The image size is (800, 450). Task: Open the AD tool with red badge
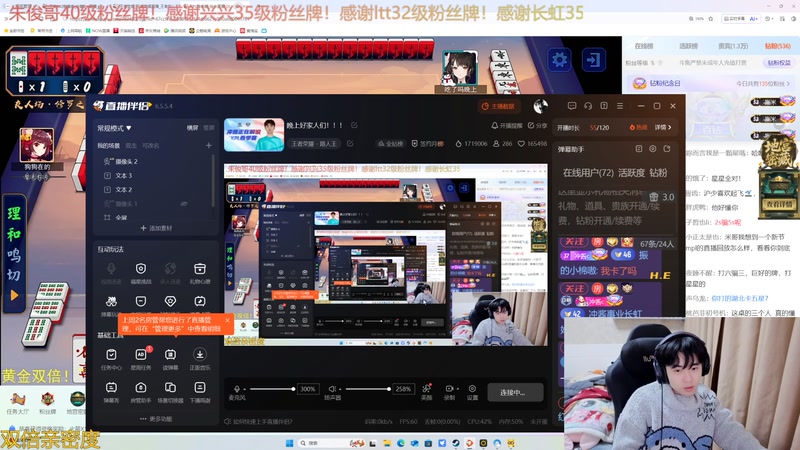(x=141, y=359)
